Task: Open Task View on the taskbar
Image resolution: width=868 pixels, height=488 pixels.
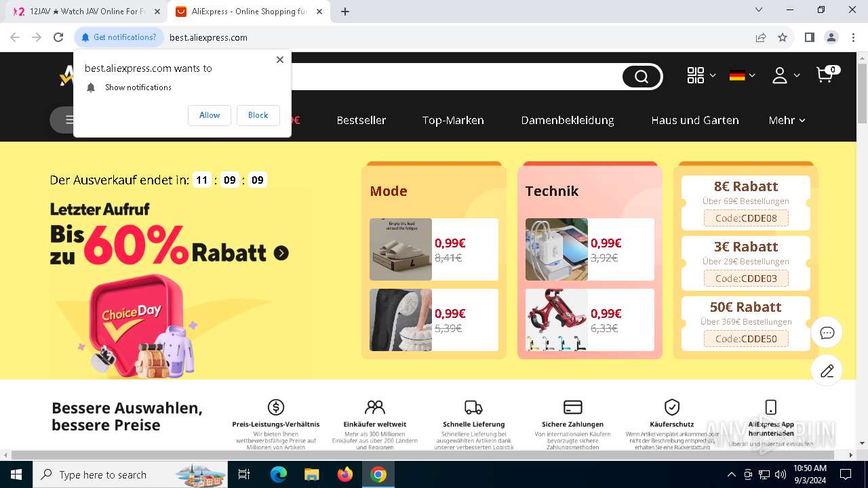Action: click(x=245, y=474)
